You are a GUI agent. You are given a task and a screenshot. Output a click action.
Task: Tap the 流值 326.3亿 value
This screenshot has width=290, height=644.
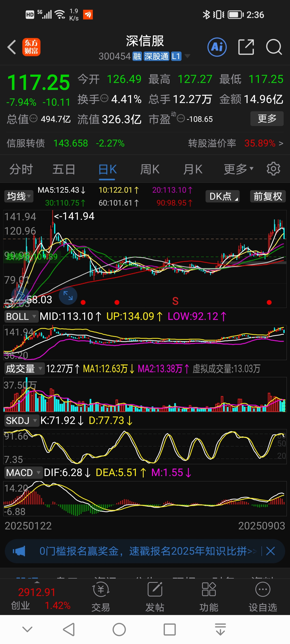(122, 119)
